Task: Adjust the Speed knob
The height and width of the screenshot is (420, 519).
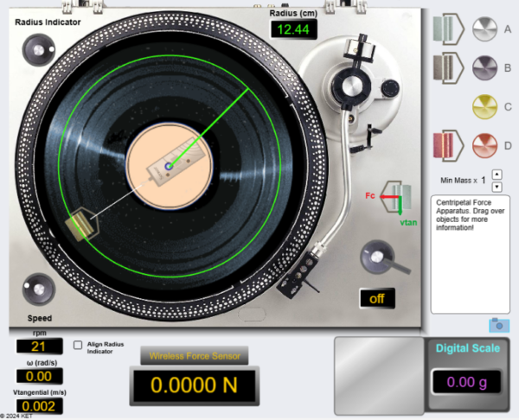Action: (39, 289)
